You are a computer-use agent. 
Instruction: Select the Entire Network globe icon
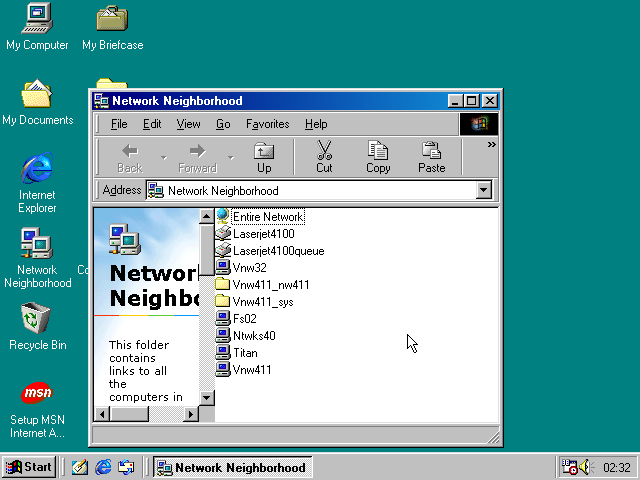click(x=222, y=216)
